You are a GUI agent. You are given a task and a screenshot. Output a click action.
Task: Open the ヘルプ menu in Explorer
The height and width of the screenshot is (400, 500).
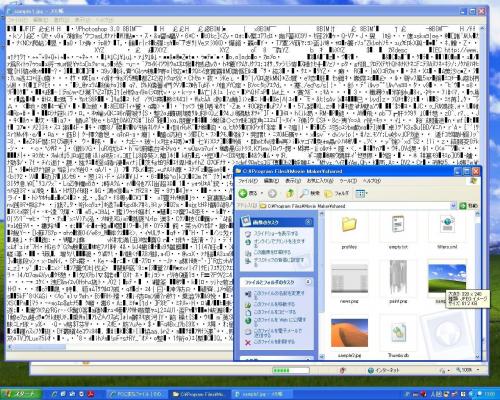tap(372, 181)
